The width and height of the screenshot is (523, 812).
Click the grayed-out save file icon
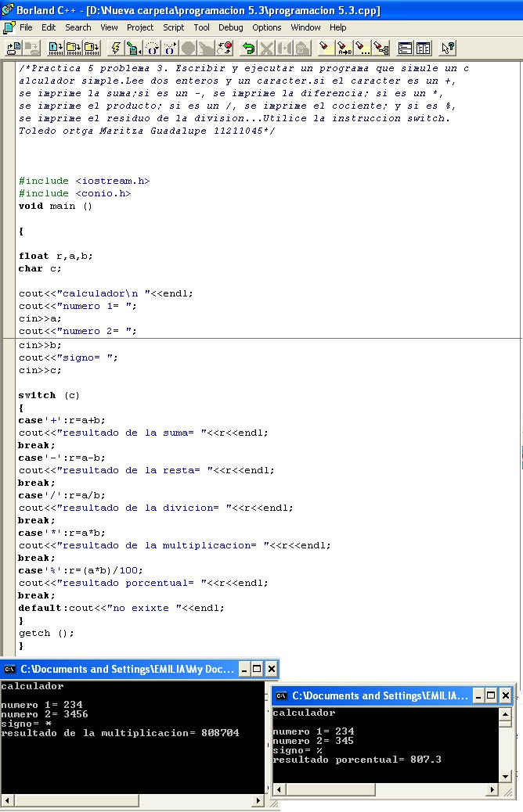(x=31, y=49)
